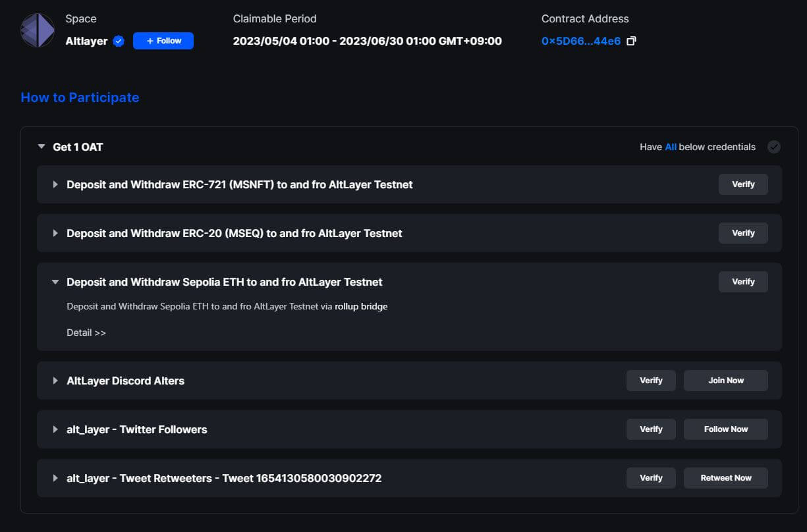Click the Retweet Now button
The height and width of the screenshot is (532, 807).
[x=726, y=478]
